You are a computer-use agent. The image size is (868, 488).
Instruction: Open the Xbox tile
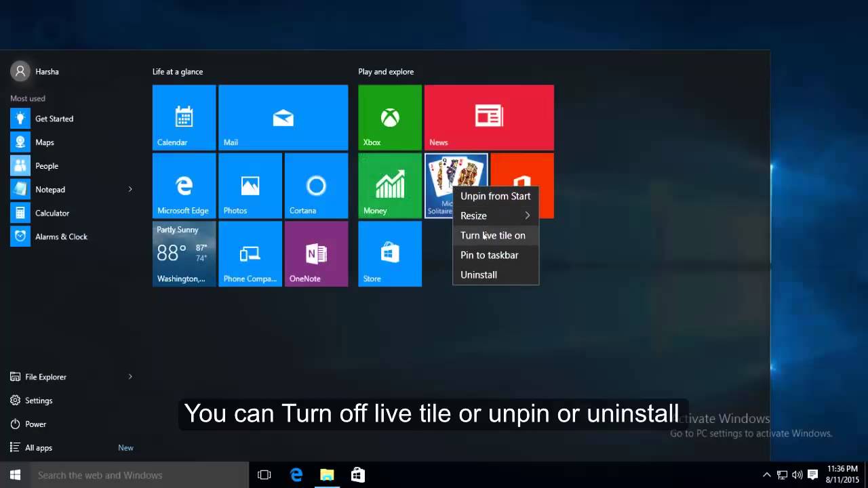click(390, 117)
